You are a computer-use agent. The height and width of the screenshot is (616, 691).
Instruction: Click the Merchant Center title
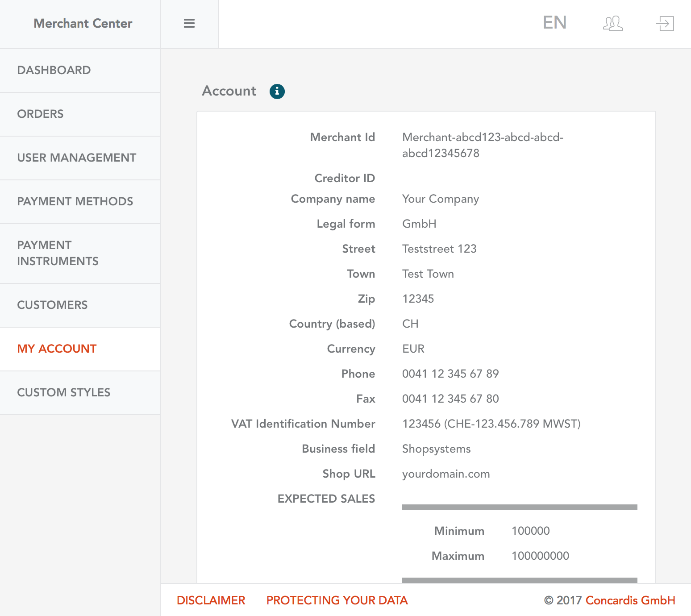(x=83, y=24)
